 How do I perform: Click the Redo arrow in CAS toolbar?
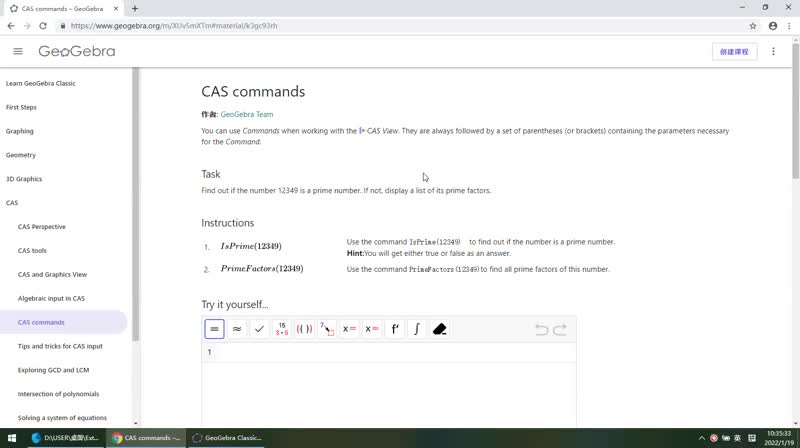(x=560, y=330)
